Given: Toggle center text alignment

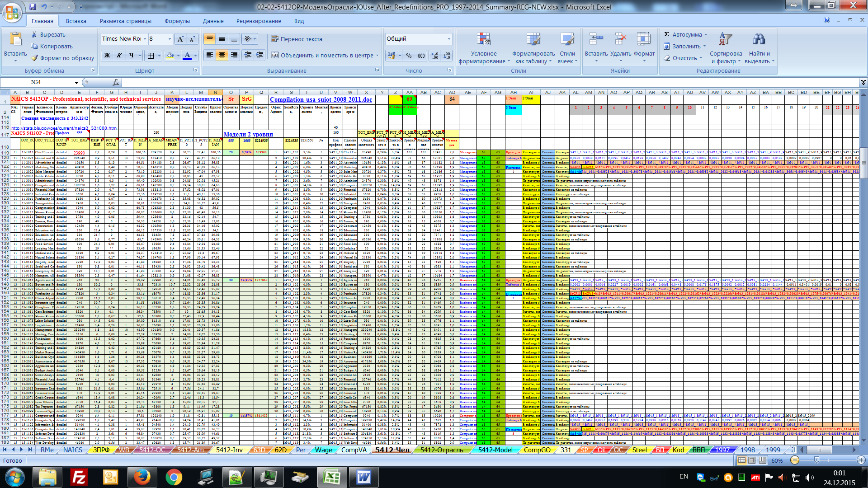Looking at the screenshot, I should pyautogui.click(x=222, y=55).
